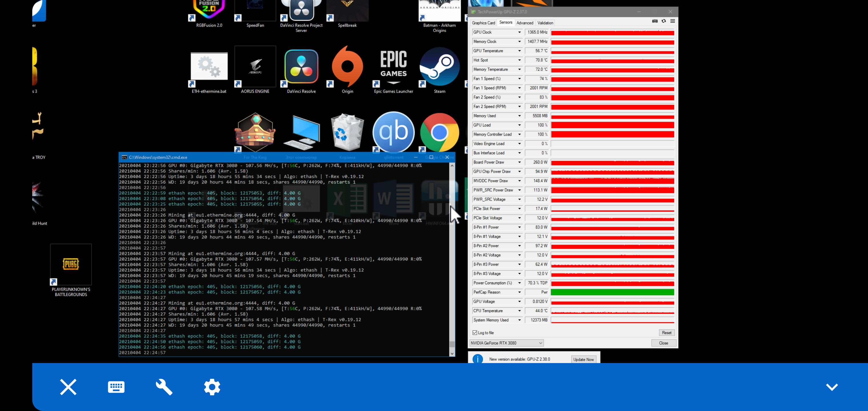The width and height of the screenshot is (868, 411).
Task: Switch to the Graphics Card tab
Action: [x=483, y=23]
